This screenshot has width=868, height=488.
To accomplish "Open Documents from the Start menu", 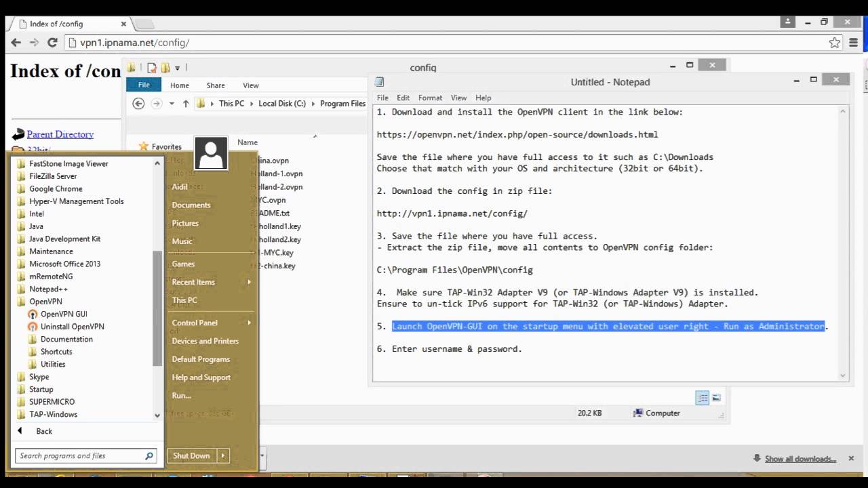I will coord(191,205).
